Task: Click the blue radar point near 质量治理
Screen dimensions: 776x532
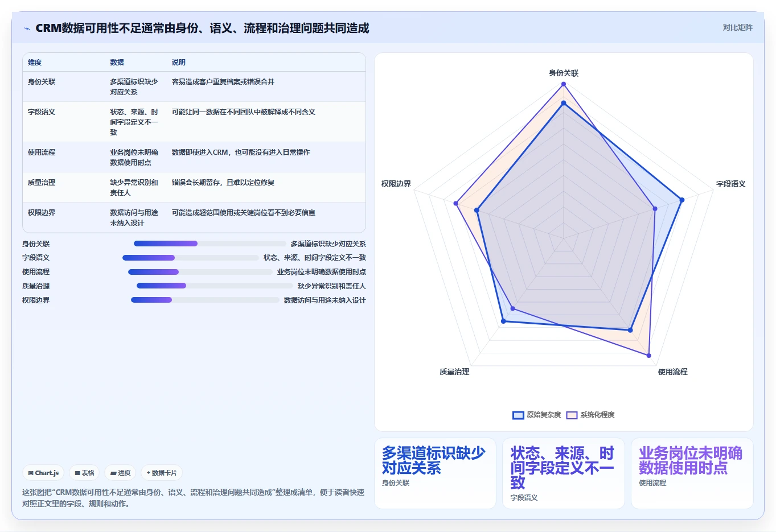Action: pyautogui.click(x=503, y=321)
